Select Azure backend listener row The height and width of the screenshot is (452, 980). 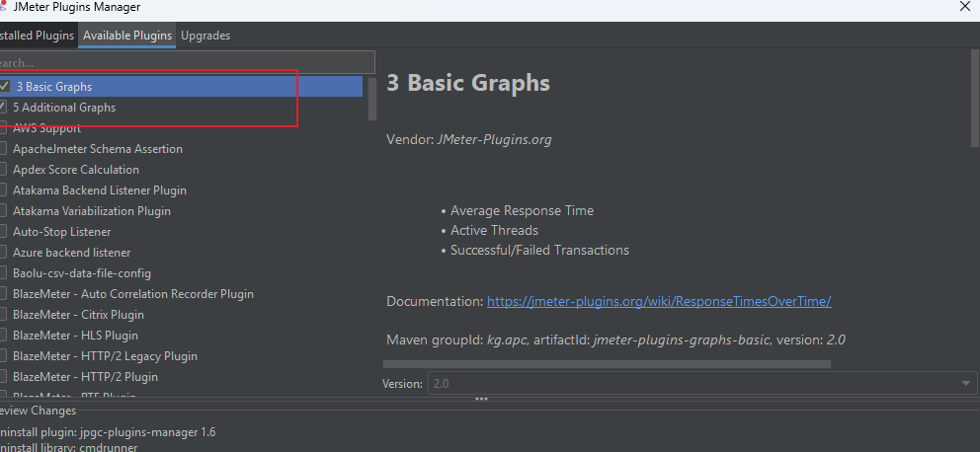click(181, 253)
